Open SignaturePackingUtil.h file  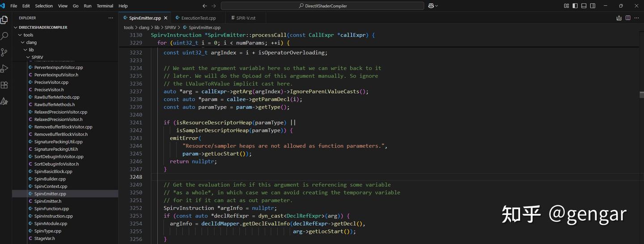[56, 149]
